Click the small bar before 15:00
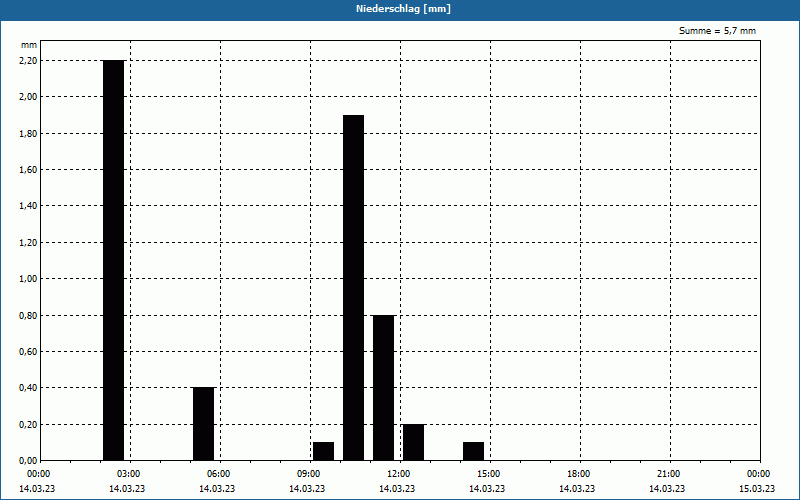This screenshot has width=800, height=500. 473,452
